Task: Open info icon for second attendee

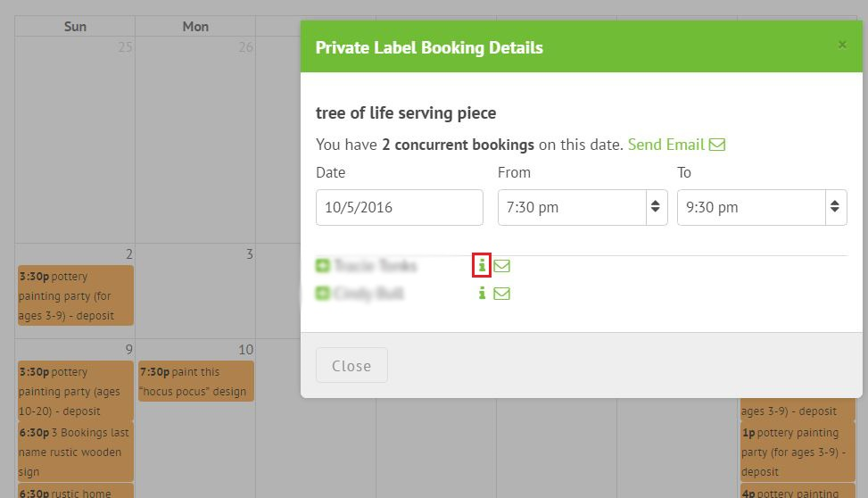Action: [482, 293]
